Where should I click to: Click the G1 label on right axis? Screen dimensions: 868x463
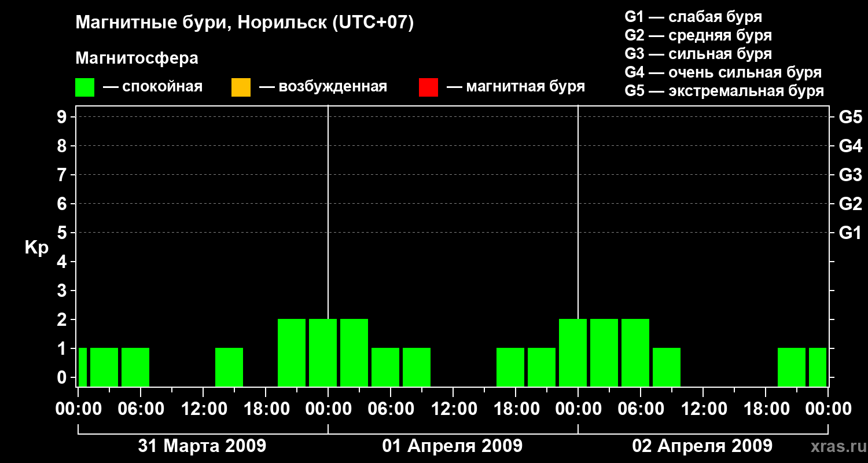point(851,233)
